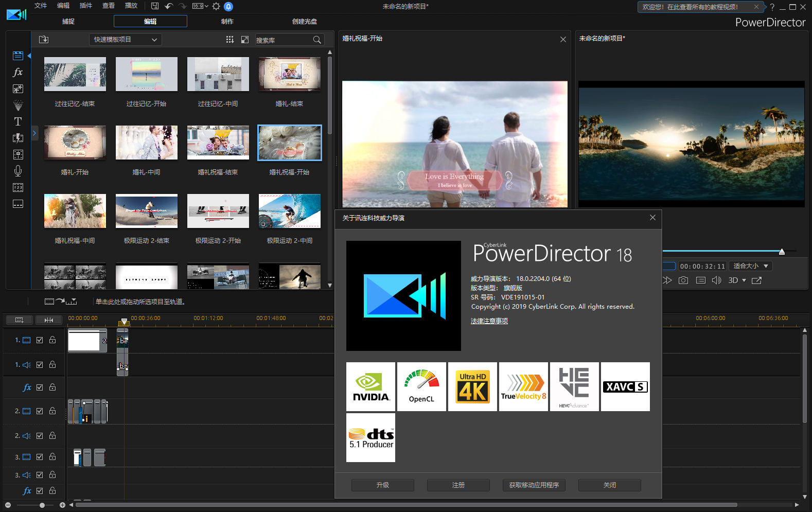Open the 16:9 aspect ratio dropdown

(200, 6)
